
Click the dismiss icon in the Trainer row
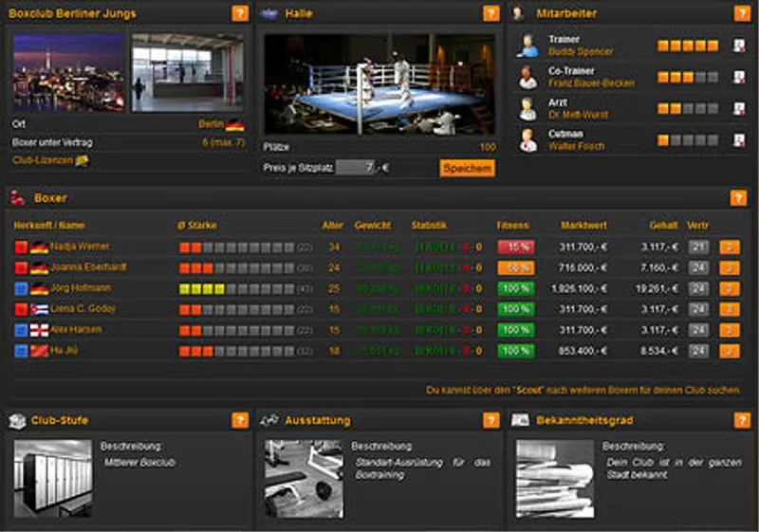click(739, 46)
